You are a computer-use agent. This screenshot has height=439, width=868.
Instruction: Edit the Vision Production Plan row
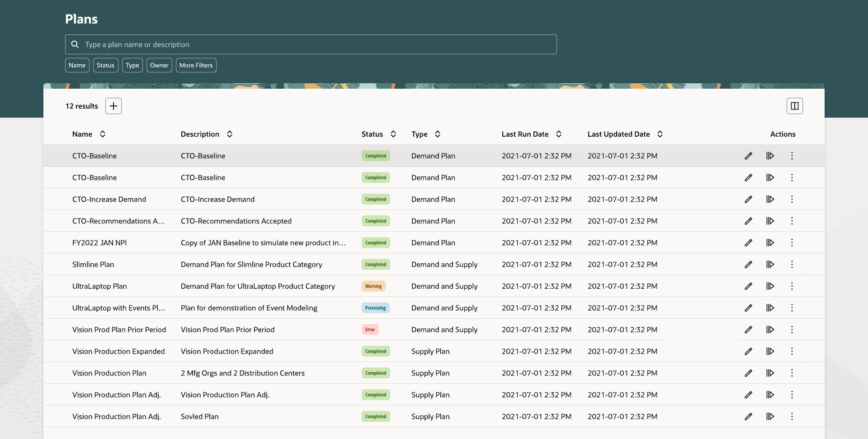pos(749,373)
